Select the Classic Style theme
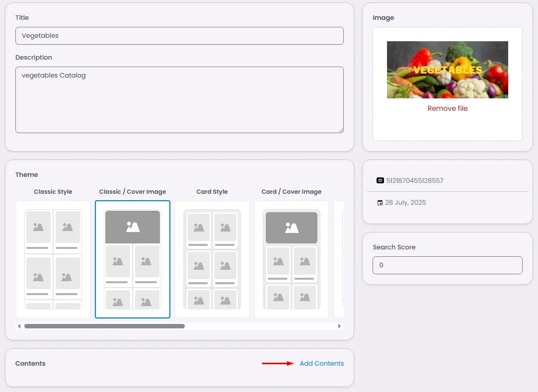 click(53, 259)
